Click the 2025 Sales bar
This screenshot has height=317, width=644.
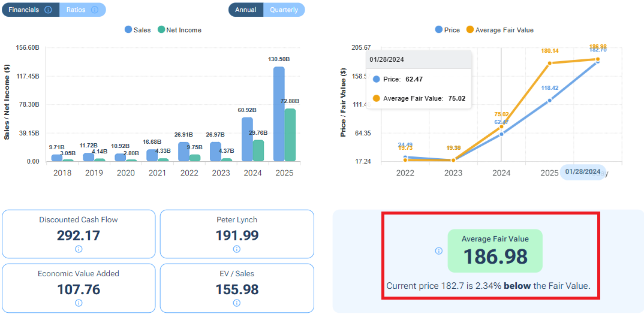point(279,114)
